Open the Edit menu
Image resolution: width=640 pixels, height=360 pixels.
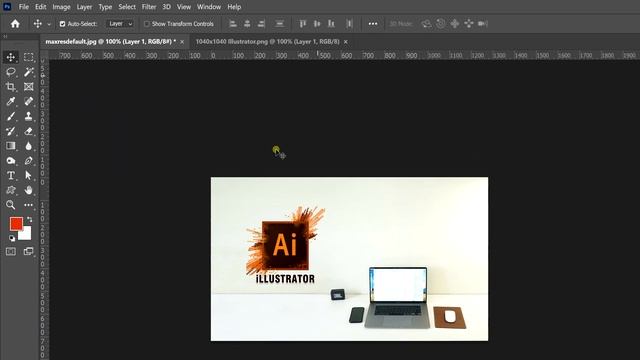pos(40,7)
